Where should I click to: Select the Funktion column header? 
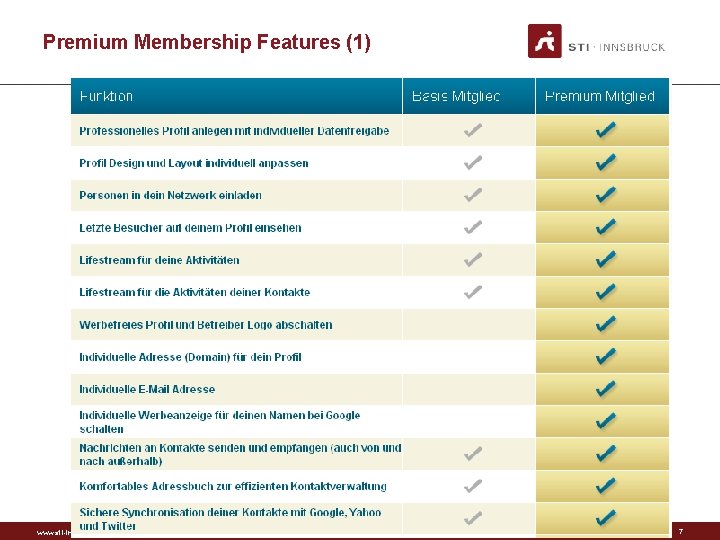point(236,96)
